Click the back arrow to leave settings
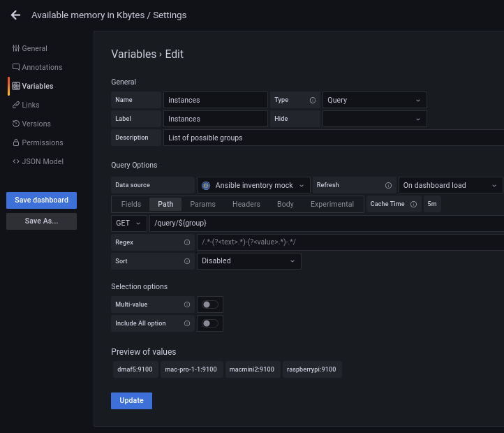Screen dimensions: 504x433 pyautogui.click(x=15, y=15)
